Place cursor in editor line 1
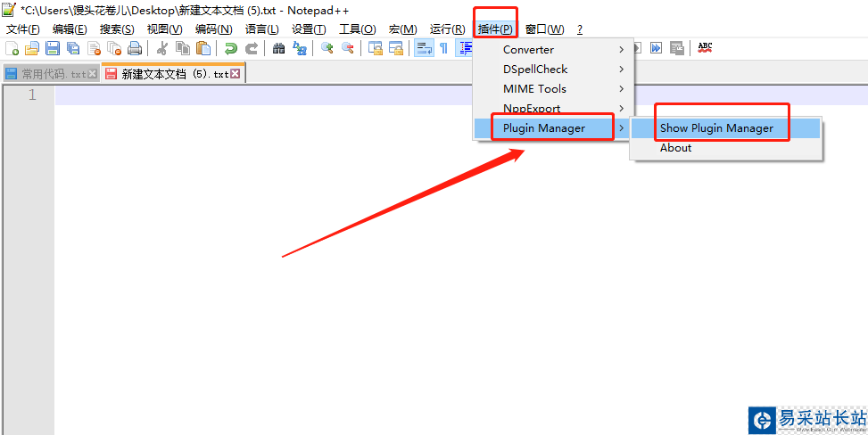The image size is (868, 435). (462, 95)
